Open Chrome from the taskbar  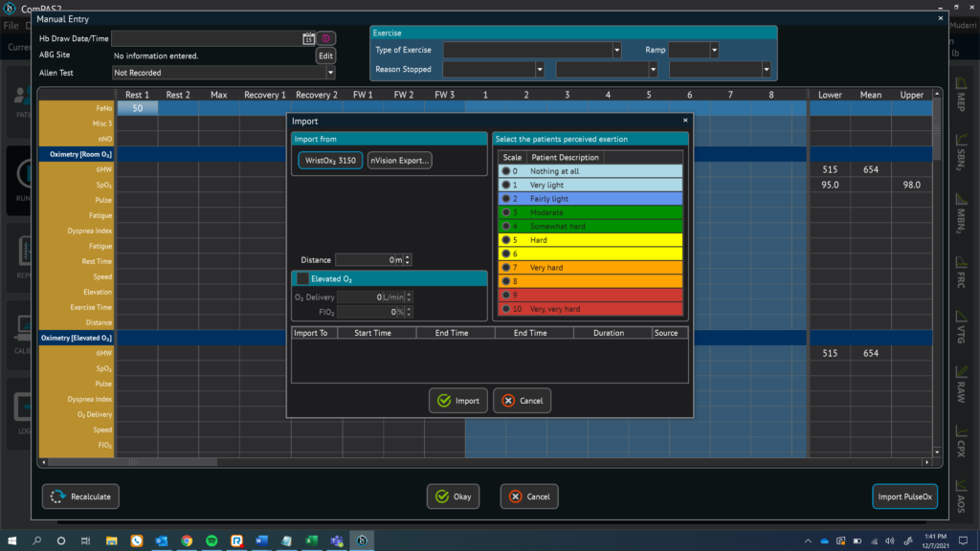click(187, 540)
